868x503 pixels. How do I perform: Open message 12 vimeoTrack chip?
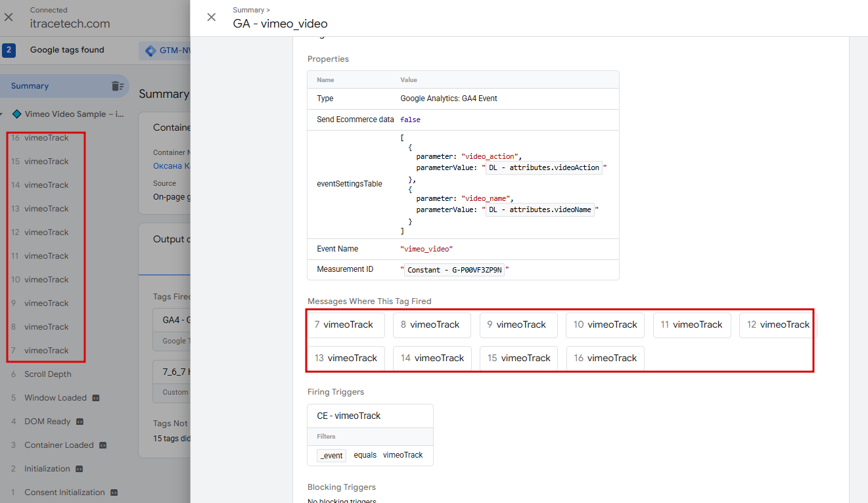pos(778,325)
